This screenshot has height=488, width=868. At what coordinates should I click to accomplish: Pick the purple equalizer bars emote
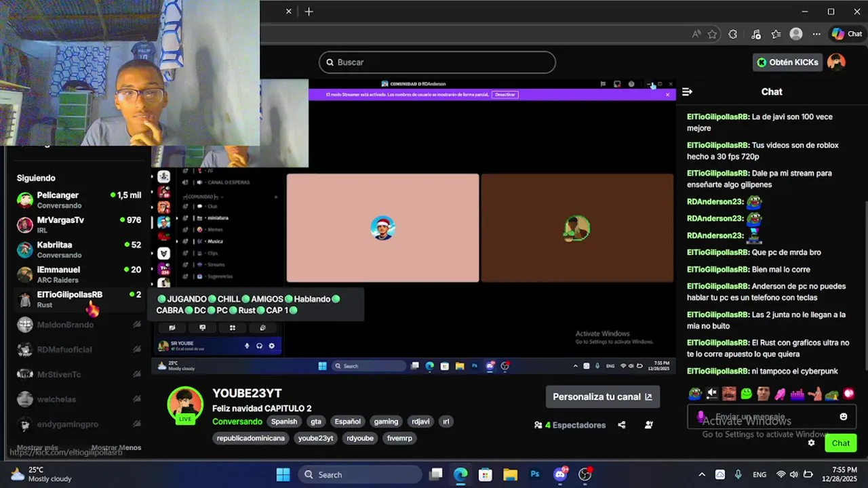click(x=797, y=394)
